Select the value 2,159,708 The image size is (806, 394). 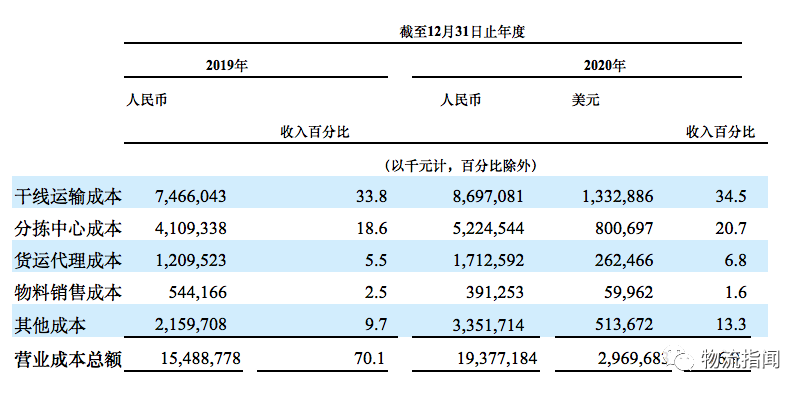190,325
